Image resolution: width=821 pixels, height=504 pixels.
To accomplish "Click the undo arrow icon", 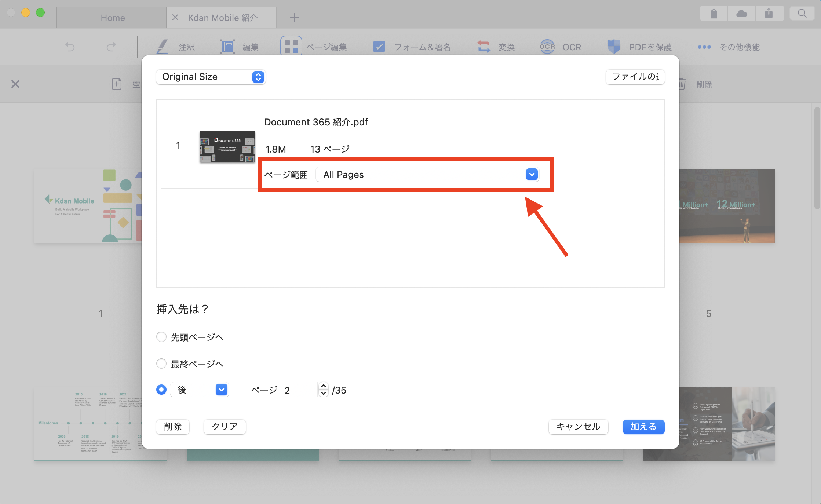I will [70, 47].
